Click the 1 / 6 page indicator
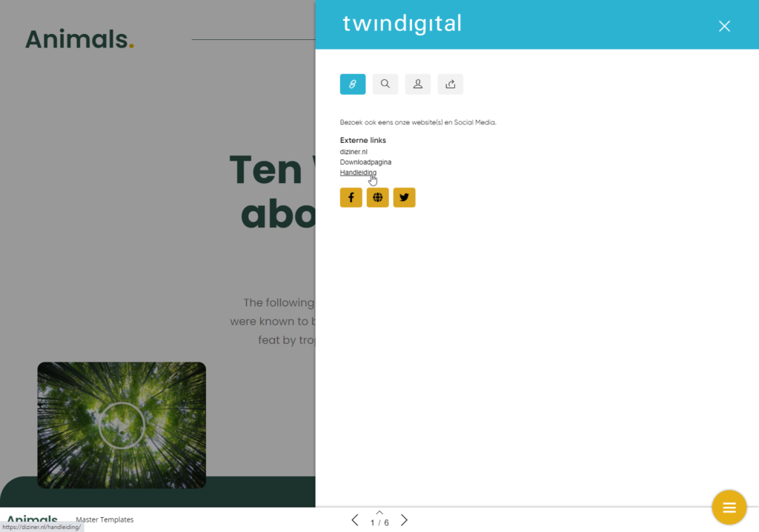The height and width of the screenshot is (532, 759). tap(379, 523)
